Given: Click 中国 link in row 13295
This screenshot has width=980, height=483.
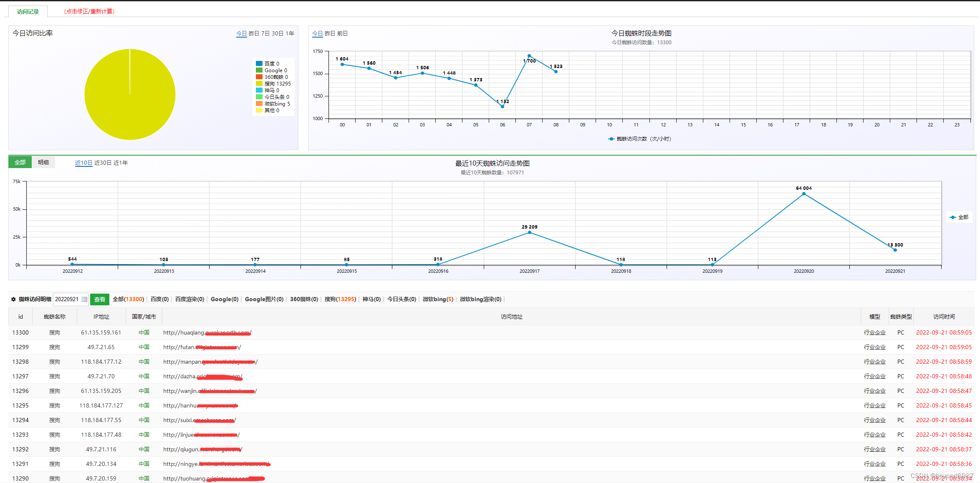Looking at the screenshot, I should pos(144,405).
